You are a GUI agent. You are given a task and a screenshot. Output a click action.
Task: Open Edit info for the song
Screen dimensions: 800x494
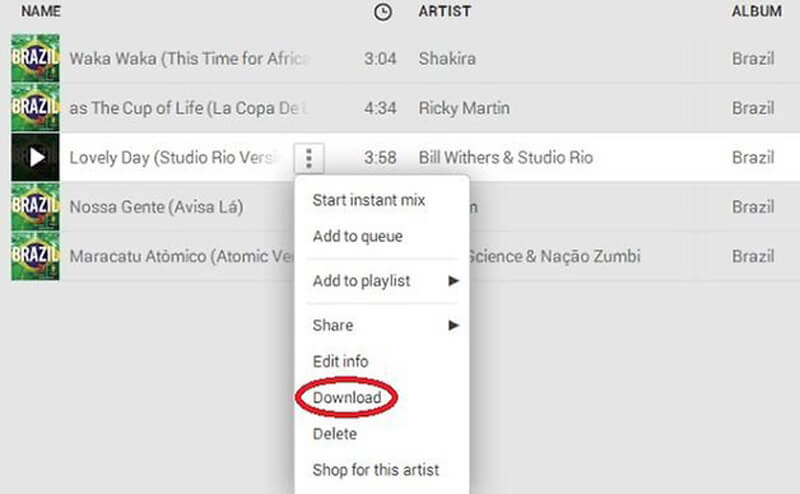coord(340,361)
